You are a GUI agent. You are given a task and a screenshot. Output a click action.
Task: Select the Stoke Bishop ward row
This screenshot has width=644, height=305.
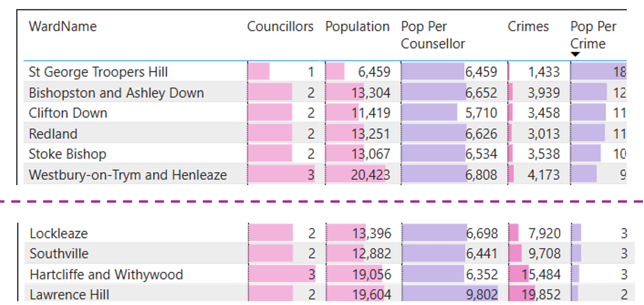[325, 154]
